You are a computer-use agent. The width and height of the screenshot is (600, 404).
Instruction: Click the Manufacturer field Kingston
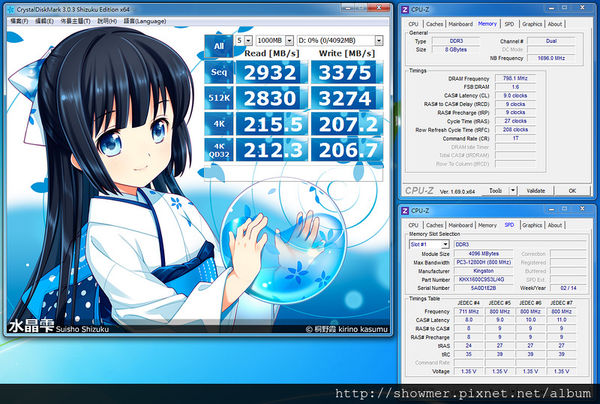[x=483, y=271]
